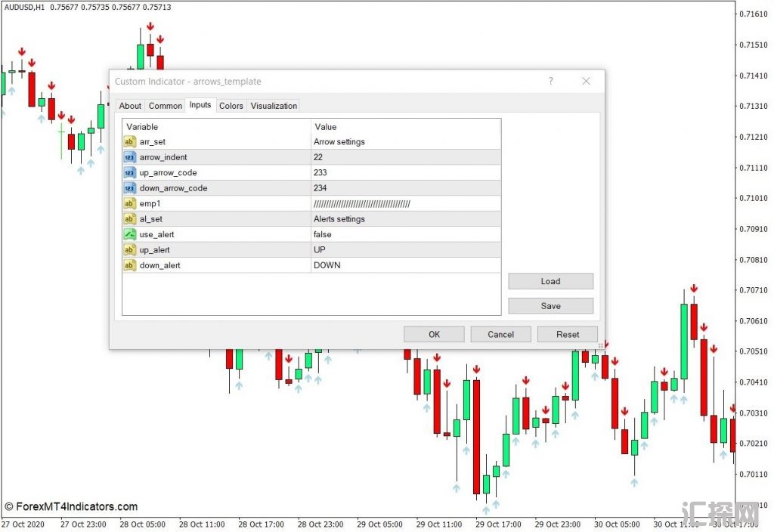Select the down_arrow_code integer type icon
Image resolution: width=774 pixels, height=532 pixels.
[129, 188]
